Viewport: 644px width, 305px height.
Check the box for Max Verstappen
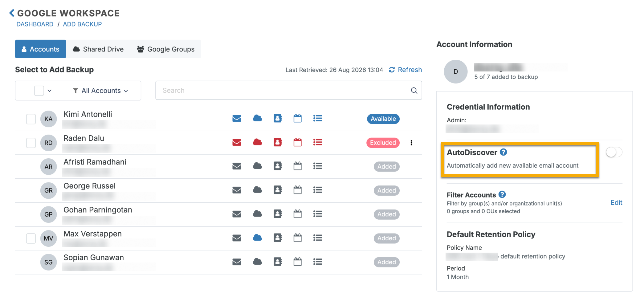31,238
